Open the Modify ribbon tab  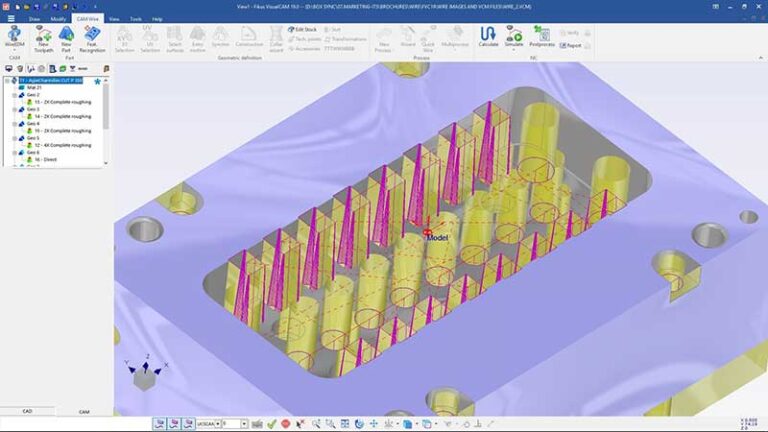[58, 18]
